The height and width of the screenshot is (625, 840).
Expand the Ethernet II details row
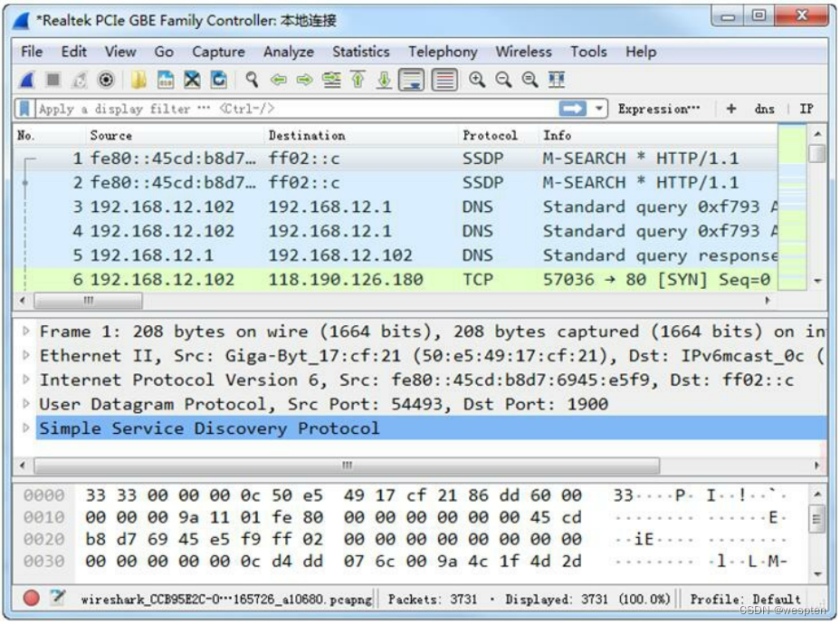point(25,355)
